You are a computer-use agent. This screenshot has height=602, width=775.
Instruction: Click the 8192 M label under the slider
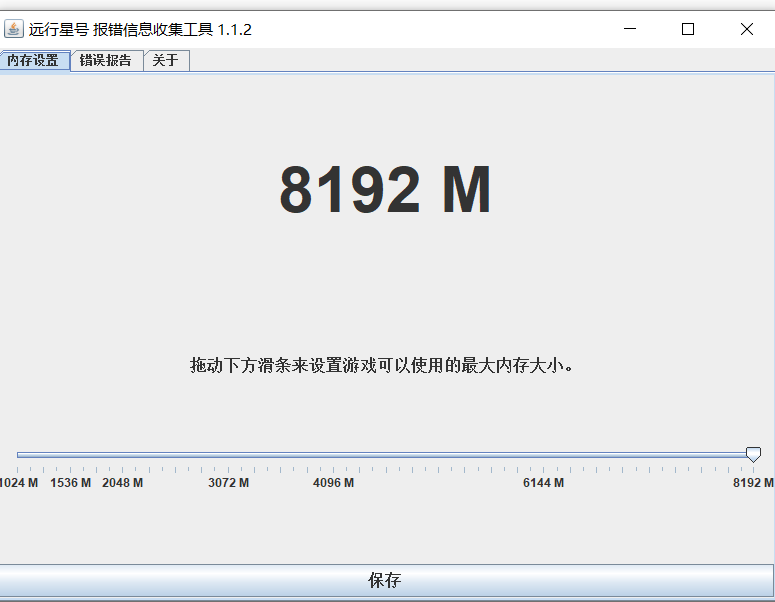pyautogui.click(x=753, y=483)
